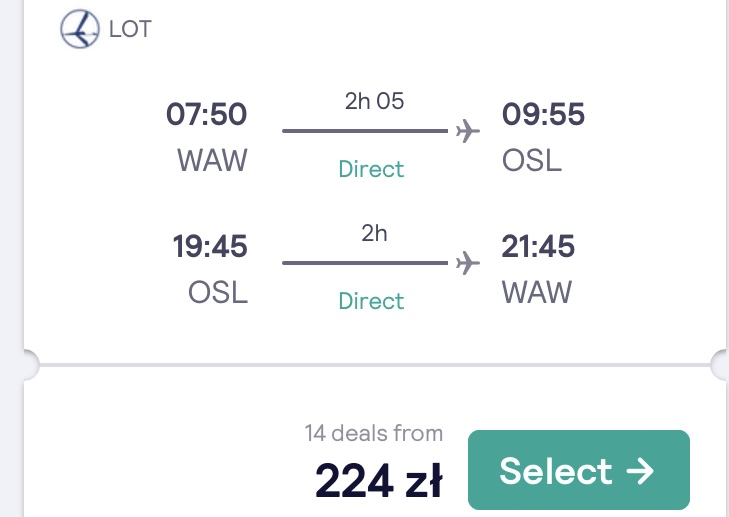Click the 224 zł price
The image size is (729, 517).
pyautogui.click(x=379, y=481)
